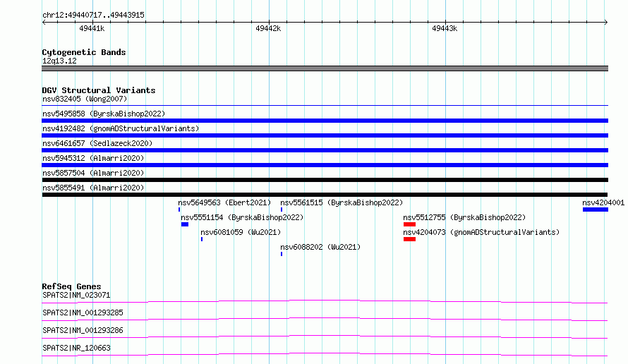This screenshot has height=364, width=628.
Task: Select transcript SPATS2|NM_023071
Action: click(76, 295)
